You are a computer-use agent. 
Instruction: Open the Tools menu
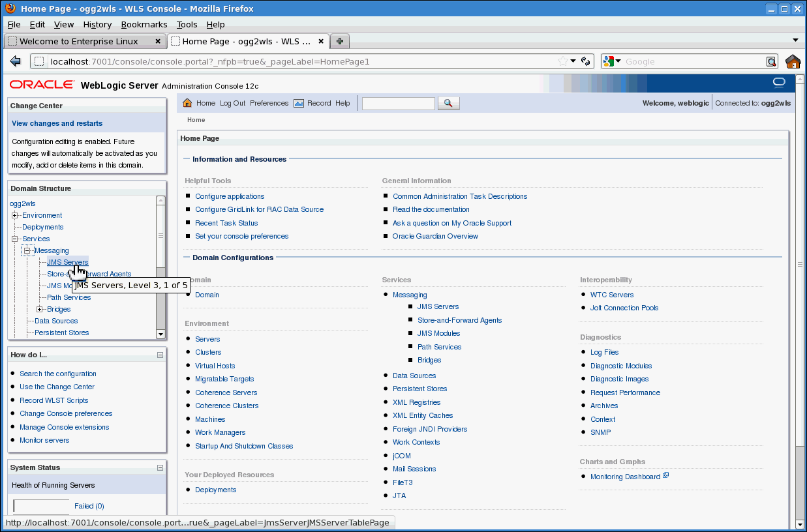(x=187, y=24)
